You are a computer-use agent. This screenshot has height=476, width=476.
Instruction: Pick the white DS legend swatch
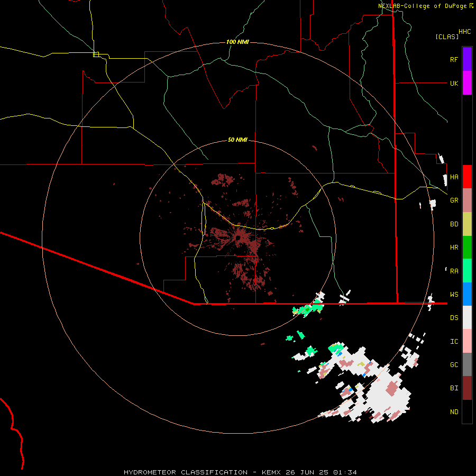pos(467,317)
